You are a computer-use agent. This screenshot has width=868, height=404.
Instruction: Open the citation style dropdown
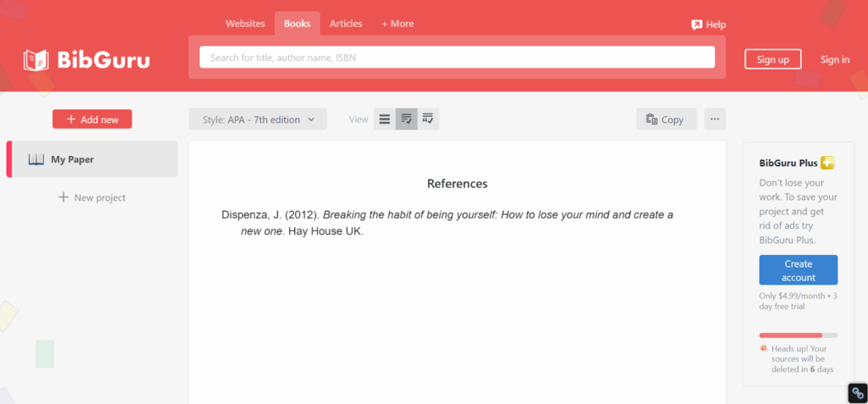(258, 119)
